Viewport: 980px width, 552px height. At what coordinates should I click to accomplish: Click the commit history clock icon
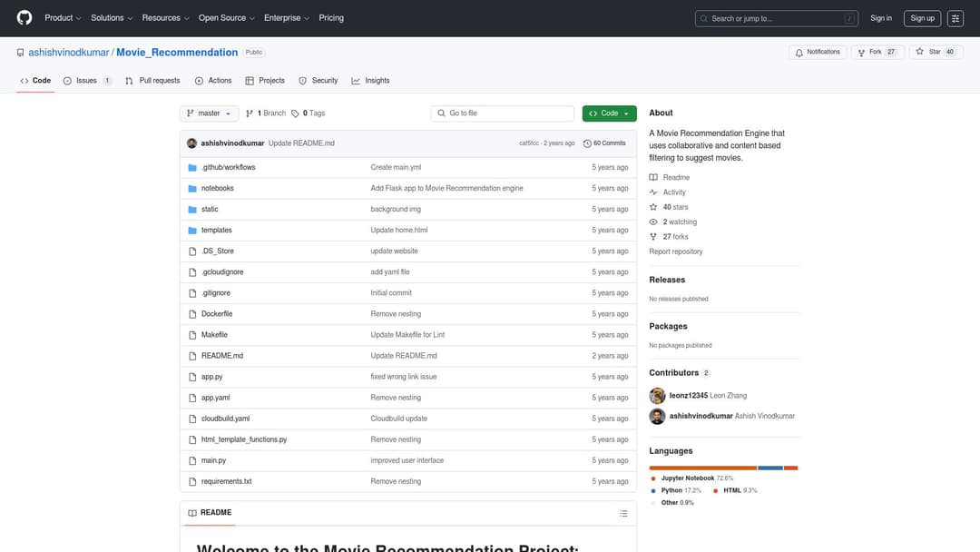click(x=587, y=143)
